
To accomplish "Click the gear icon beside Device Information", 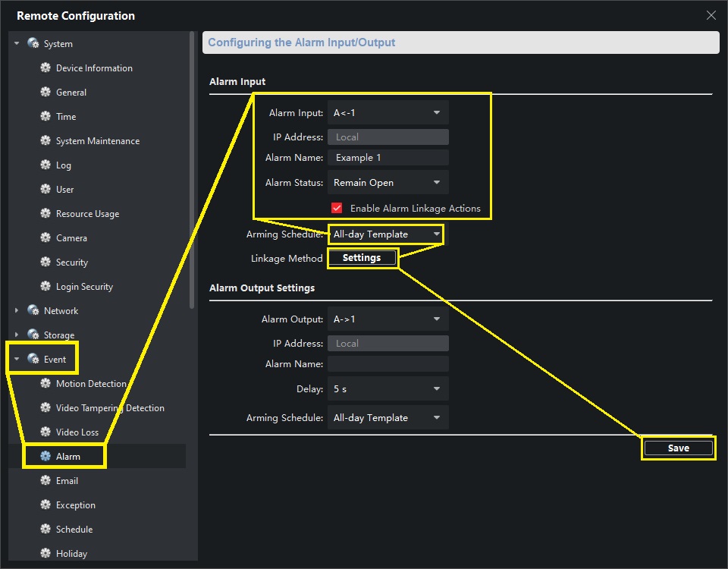I will tap(45, 68).
